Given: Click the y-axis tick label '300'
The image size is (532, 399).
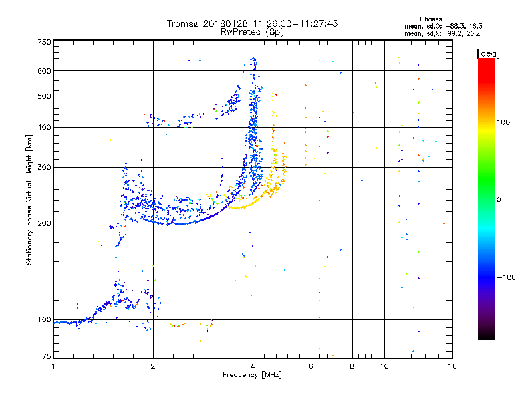Looking at the screenshot, I should (44, 168).
